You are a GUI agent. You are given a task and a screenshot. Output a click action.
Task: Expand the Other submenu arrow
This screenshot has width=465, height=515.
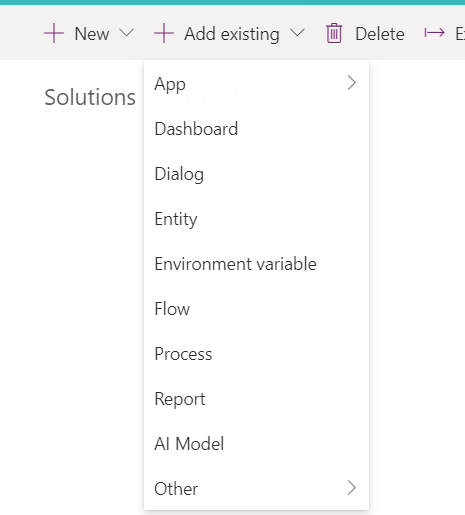[352, 488]
